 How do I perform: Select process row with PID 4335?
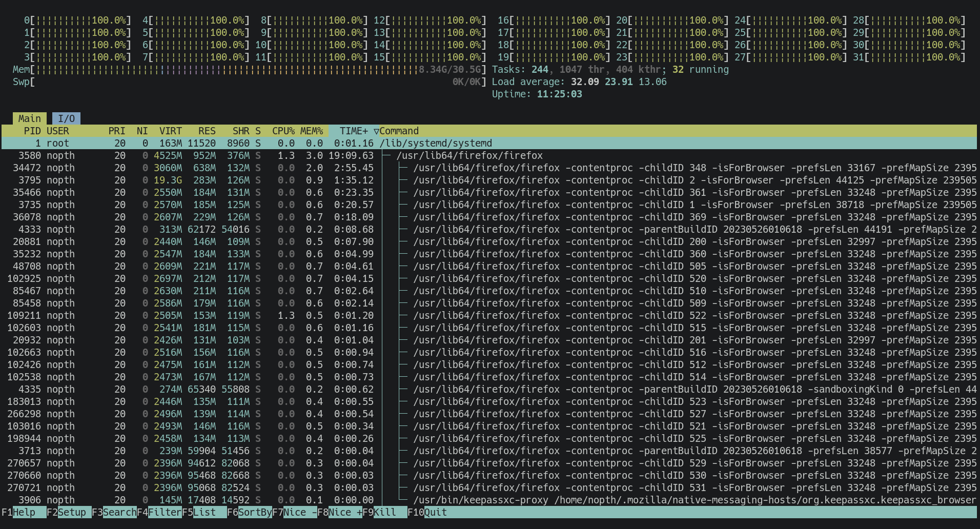(x=489, y=389)
